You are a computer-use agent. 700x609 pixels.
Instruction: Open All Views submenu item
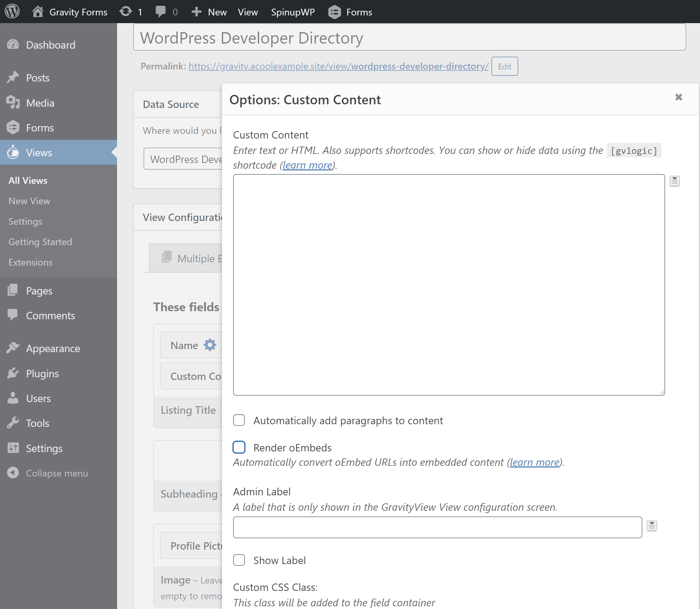[28, 180]
